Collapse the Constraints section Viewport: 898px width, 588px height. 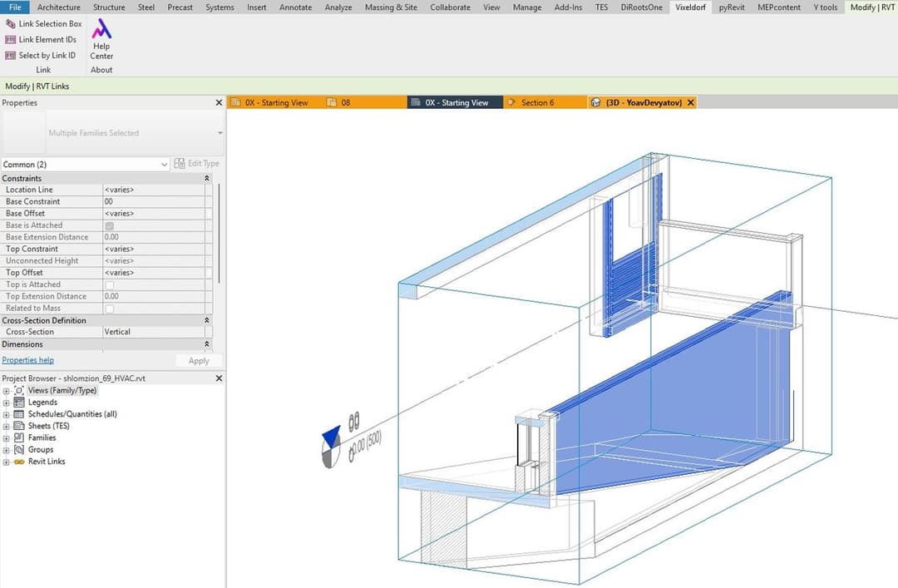tap(207, 178)
